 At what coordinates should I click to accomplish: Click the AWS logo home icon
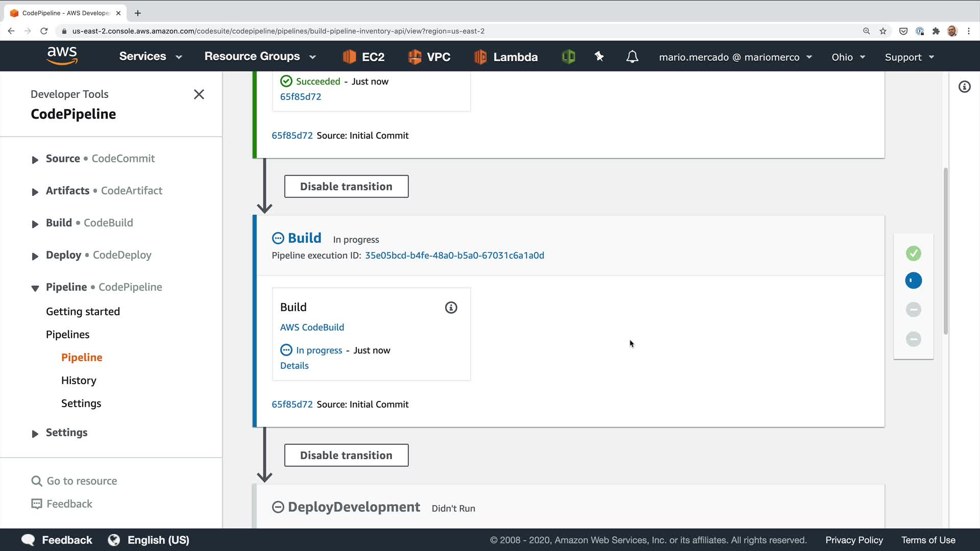click(x=62, y=56)
